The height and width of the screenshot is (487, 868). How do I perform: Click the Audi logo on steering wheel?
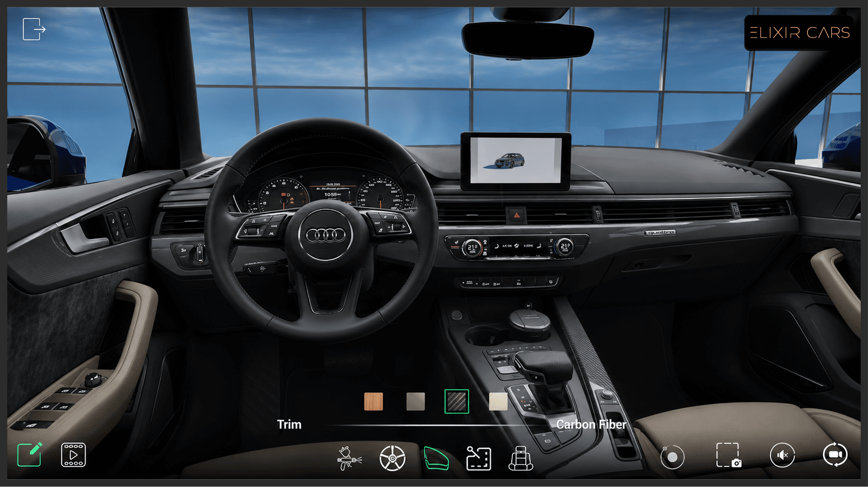(325, 235)
